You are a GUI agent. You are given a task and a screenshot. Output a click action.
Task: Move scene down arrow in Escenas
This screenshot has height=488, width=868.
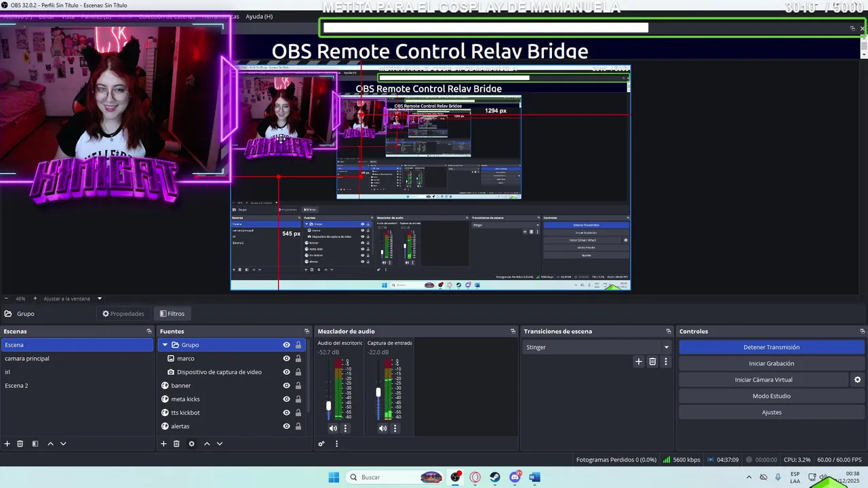pos(63,444)
